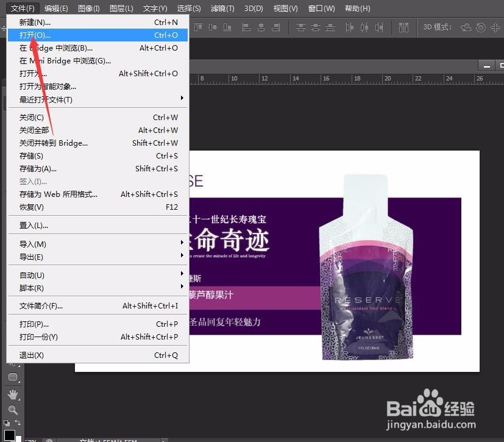Open the 图像(I) menu
The width and height of the screenshot is (504, 442).
coord(89,9)
